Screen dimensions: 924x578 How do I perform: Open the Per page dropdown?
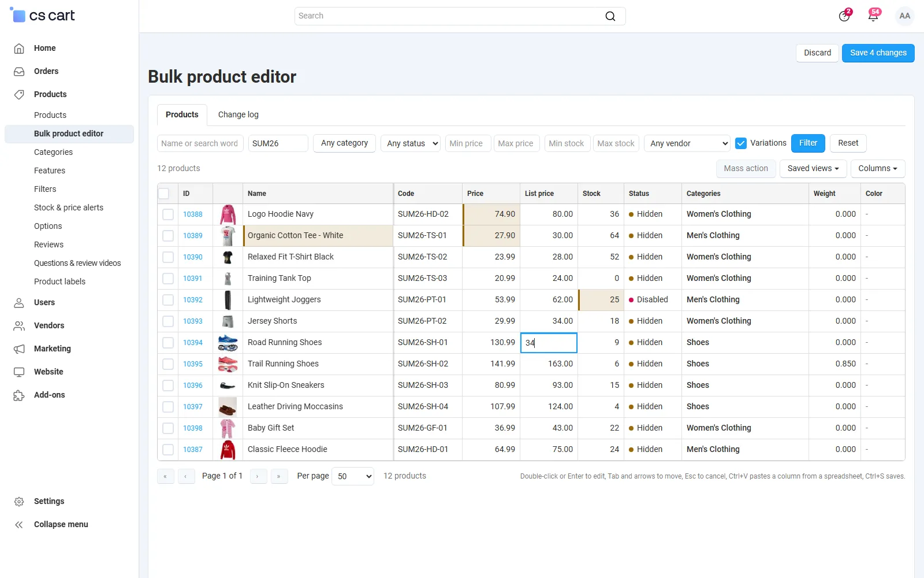[x=353, y=476]
